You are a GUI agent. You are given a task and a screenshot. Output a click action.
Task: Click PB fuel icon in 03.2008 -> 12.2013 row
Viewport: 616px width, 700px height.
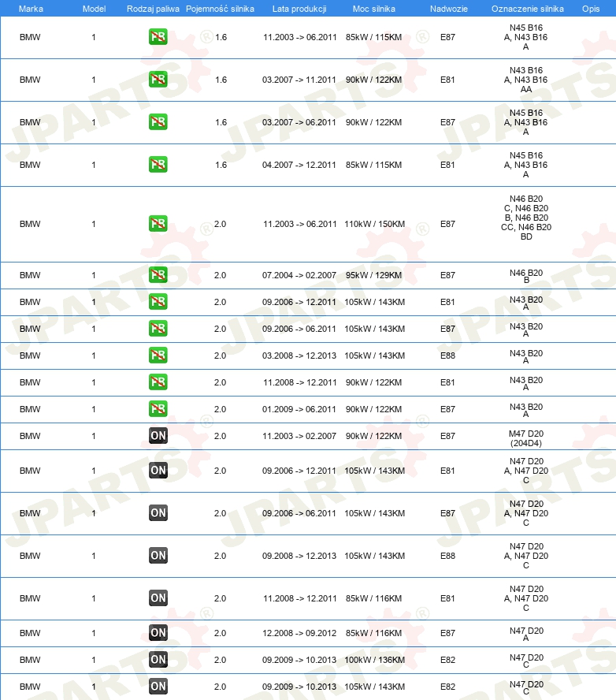tap(158, 355)
